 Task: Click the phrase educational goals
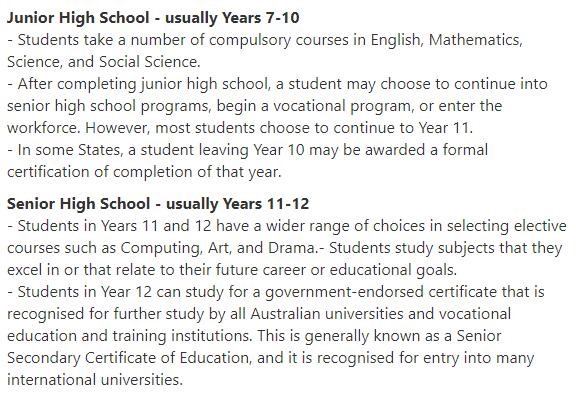[393, 270]
